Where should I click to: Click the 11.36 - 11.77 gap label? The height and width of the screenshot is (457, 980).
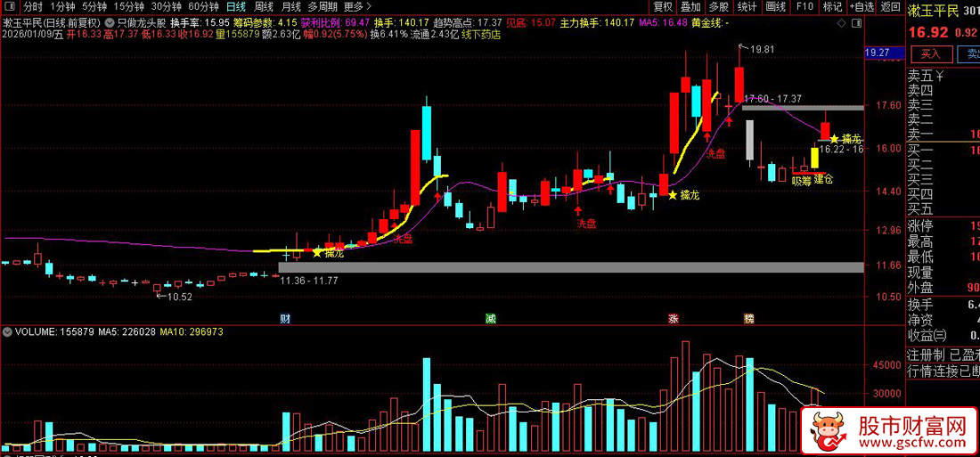309,281
